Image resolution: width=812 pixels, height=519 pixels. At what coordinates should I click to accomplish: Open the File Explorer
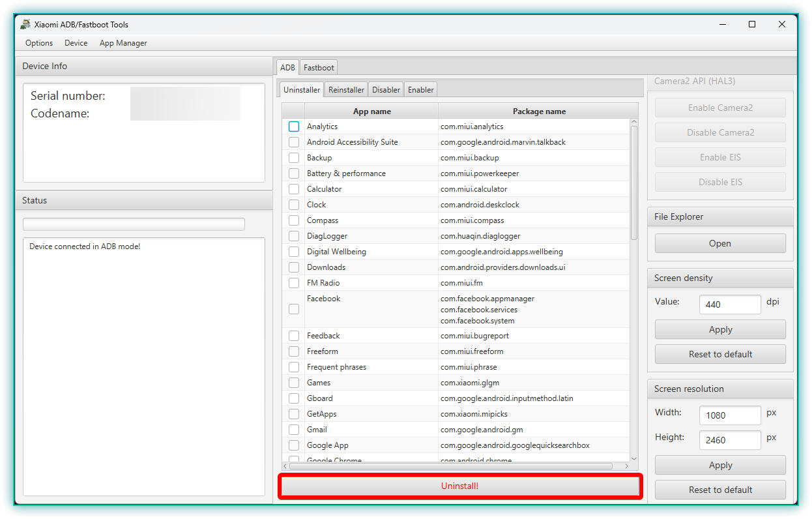720,243
